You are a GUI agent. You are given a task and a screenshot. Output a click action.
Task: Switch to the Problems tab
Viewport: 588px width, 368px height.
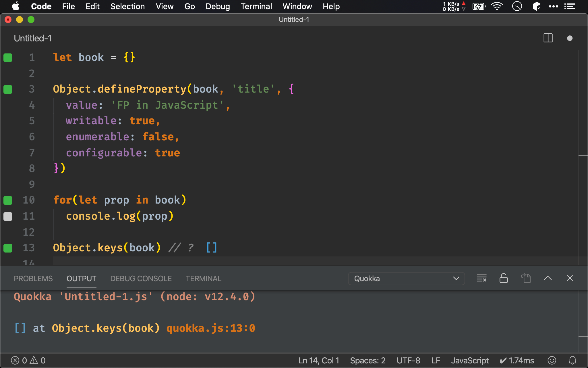click(x=33, y=278)
